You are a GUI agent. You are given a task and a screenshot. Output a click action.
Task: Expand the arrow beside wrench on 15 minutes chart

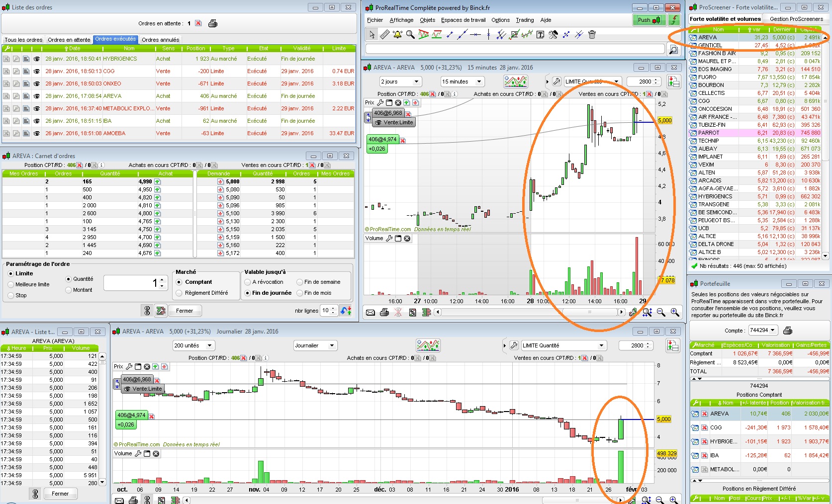click(x=548, y=82)
